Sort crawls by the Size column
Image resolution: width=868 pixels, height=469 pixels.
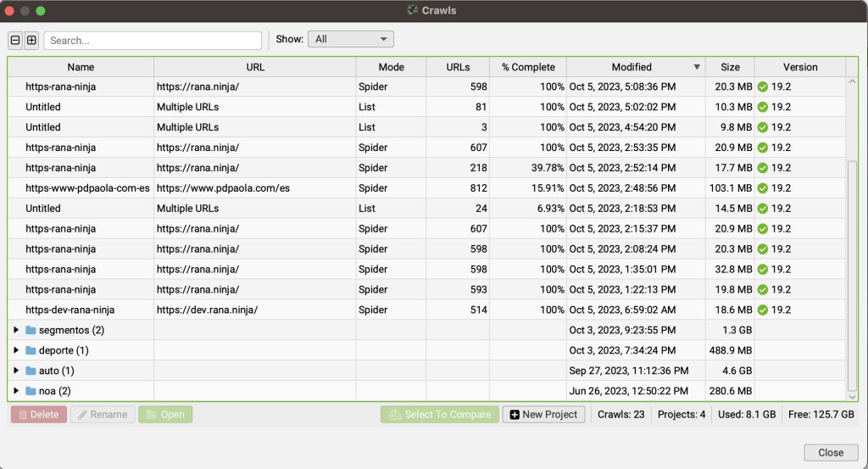pos(730,67)
